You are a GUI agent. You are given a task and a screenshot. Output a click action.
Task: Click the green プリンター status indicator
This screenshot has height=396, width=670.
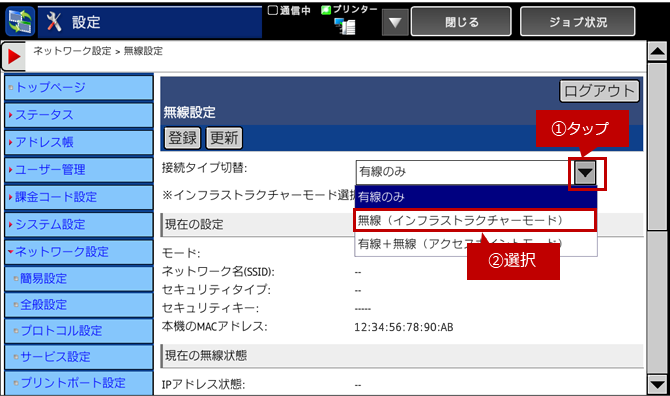click(326, 9)
